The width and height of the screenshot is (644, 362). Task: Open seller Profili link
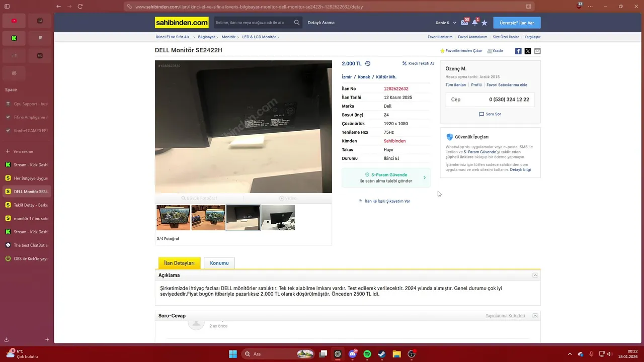tap(476, 85)
